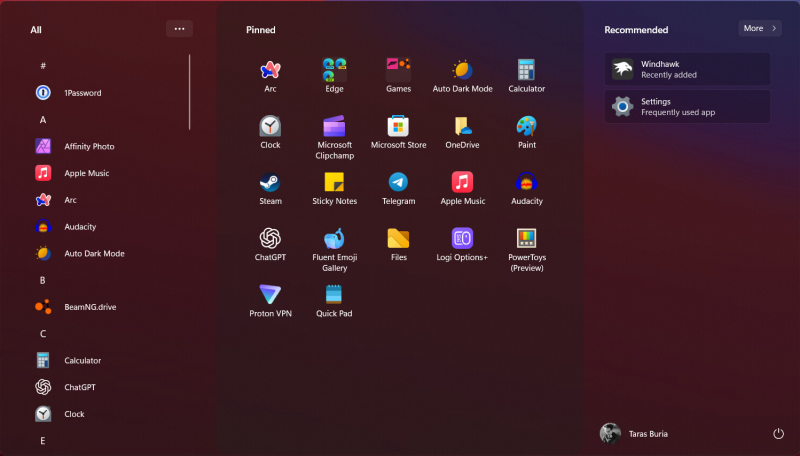This screenshot has width=800, height=456.
Task: Open pinned Apple Music app
Action: 462,188
